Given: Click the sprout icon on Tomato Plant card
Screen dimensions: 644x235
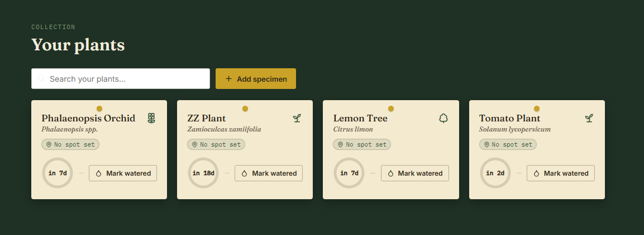Looking at the screenshot, I should click(589, 119).
